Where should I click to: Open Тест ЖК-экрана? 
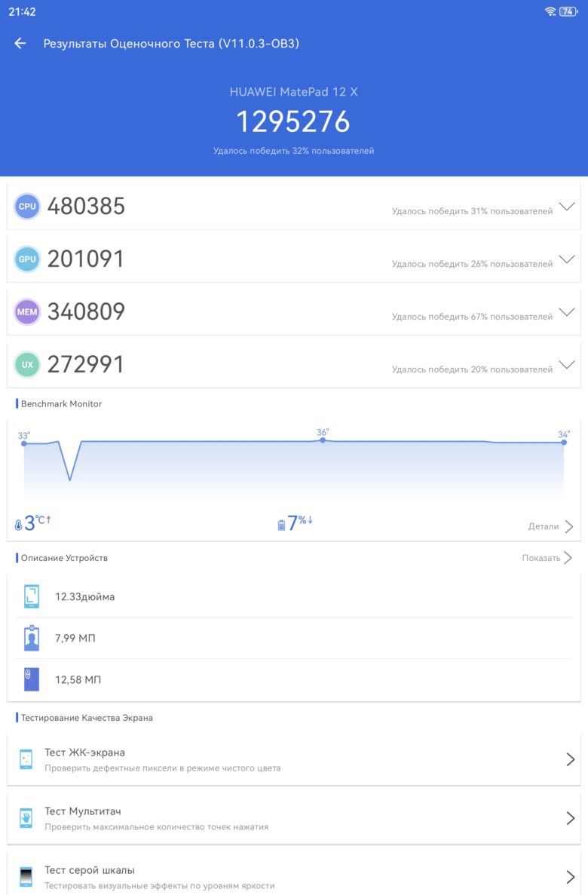coord(293,759)
